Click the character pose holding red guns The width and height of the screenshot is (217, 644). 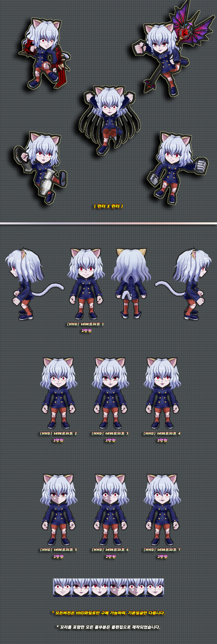[x=45, y=53]
